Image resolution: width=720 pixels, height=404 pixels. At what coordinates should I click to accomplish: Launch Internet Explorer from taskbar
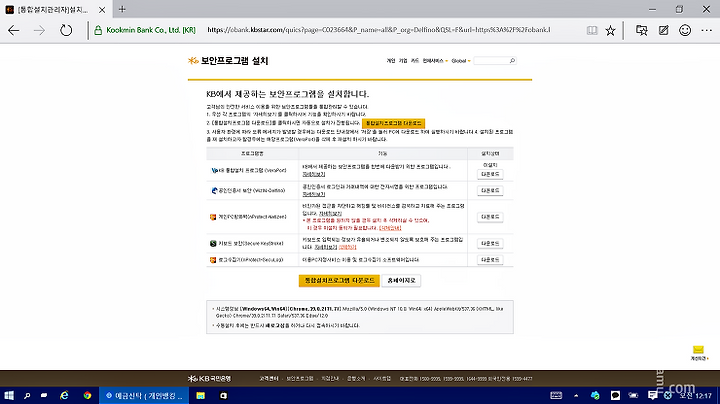(x=64, y=395)
